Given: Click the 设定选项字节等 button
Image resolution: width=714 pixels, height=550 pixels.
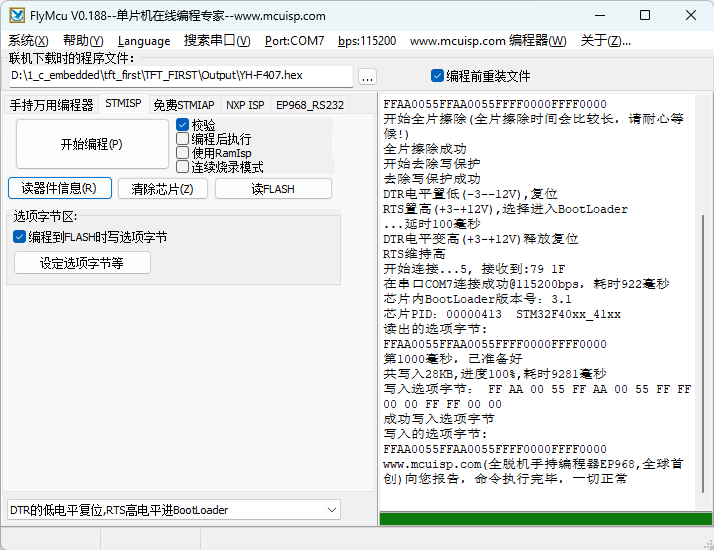Looking at the screenshot, I should click(82, 263).
